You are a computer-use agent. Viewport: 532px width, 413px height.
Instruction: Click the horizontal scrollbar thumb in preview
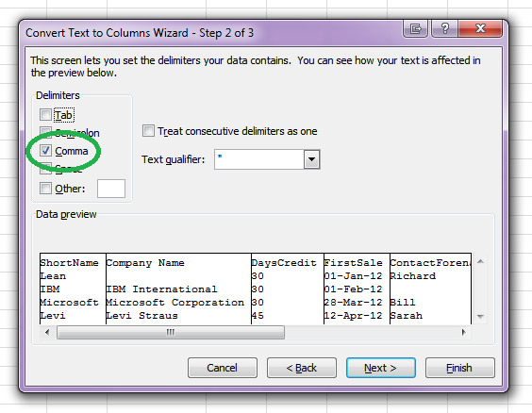pos(171,332)
